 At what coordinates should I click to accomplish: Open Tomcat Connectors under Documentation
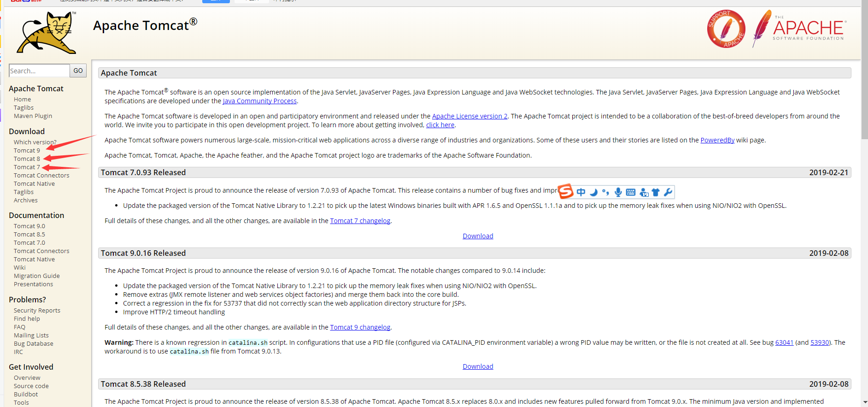pos(41,251)
